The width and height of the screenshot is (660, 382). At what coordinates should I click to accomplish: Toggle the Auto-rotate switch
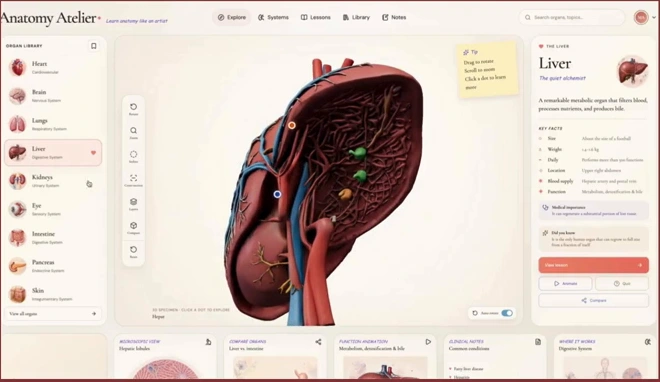(x=507, y=313)
